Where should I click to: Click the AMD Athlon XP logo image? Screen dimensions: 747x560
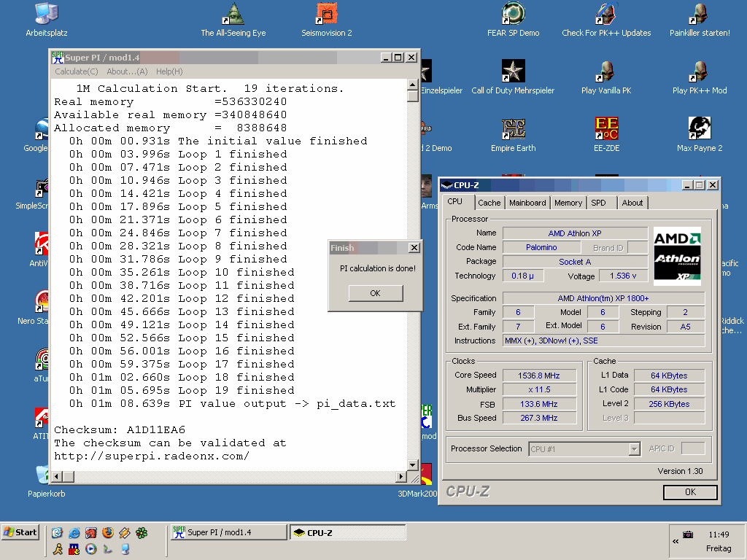point(677,256)
